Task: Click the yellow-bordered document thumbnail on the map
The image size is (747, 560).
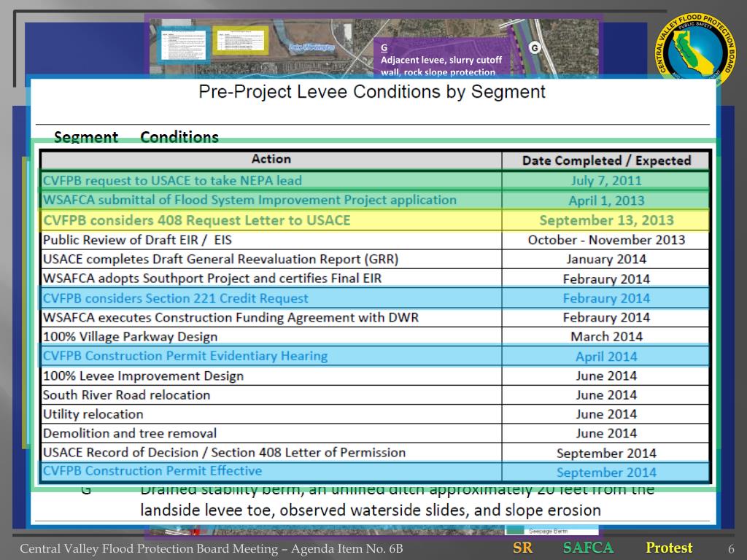Action: 240,41
